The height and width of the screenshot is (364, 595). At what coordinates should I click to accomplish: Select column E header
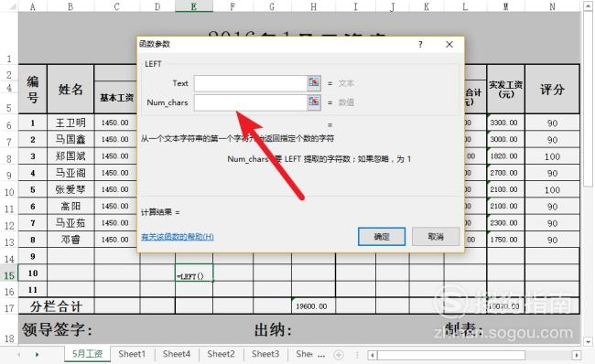pos(194,6)
